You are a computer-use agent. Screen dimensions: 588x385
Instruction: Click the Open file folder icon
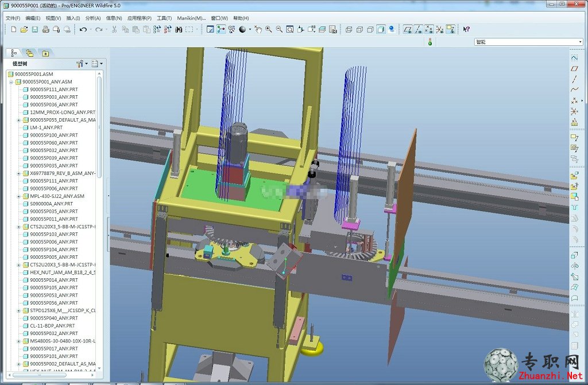[x=24, y=29]
